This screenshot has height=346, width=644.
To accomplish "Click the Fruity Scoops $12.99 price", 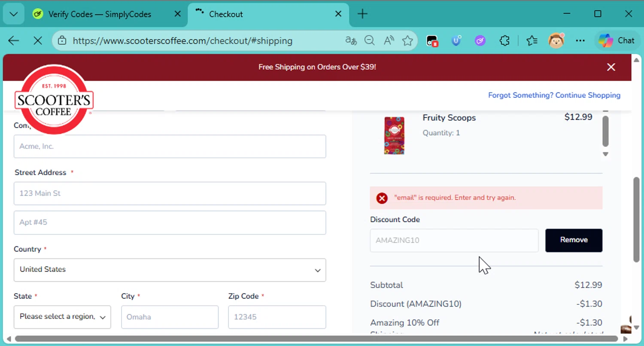I will point(578,117).
